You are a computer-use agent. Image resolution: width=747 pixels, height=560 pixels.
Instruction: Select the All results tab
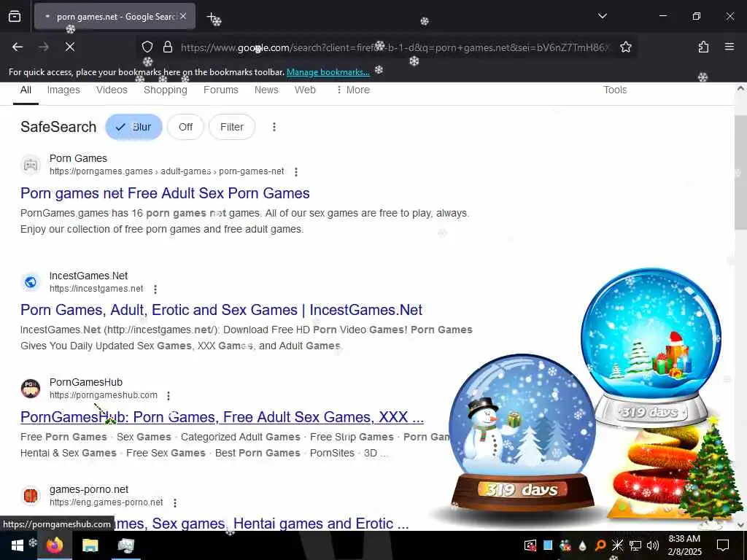point(26,90)
